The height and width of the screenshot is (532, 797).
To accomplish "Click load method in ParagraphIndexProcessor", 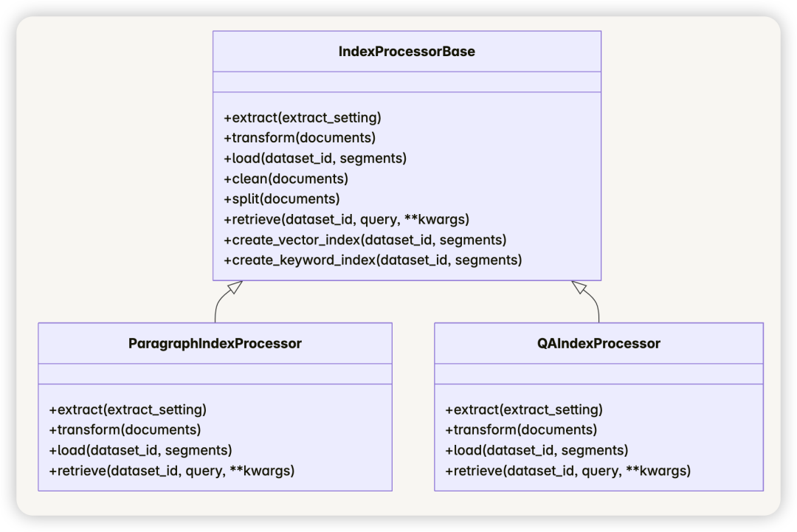I will pyautogui.click(x=140, y=450).
